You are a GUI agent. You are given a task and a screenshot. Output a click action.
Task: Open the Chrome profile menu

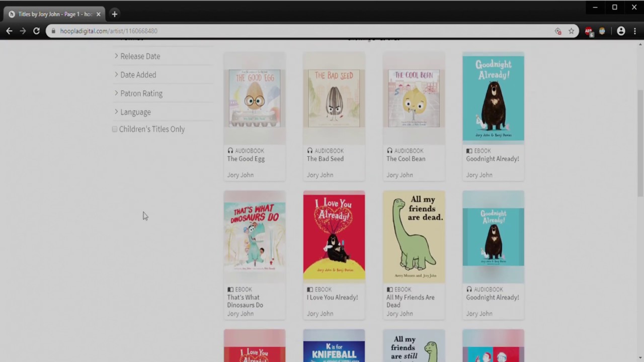click(x=621, y=31)
